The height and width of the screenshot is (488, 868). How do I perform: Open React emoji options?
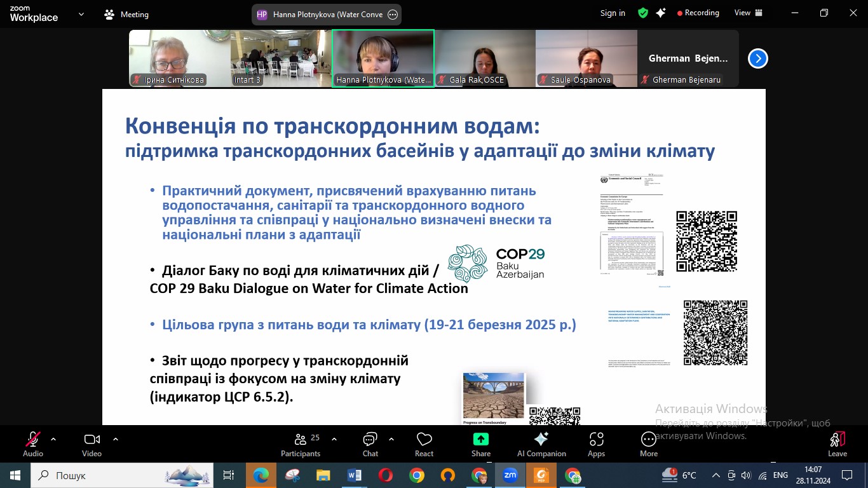point(424,444)
